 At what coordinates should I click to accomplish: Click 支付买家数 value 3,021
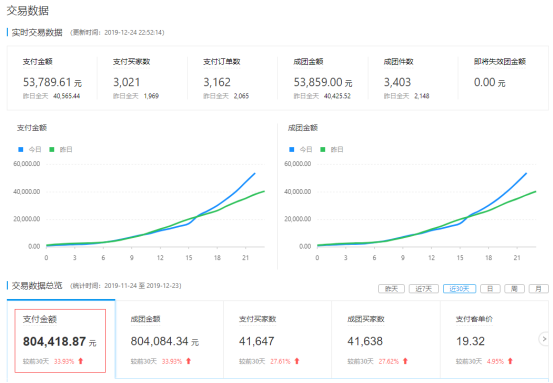pyautogui.click(x=126, y=83)
